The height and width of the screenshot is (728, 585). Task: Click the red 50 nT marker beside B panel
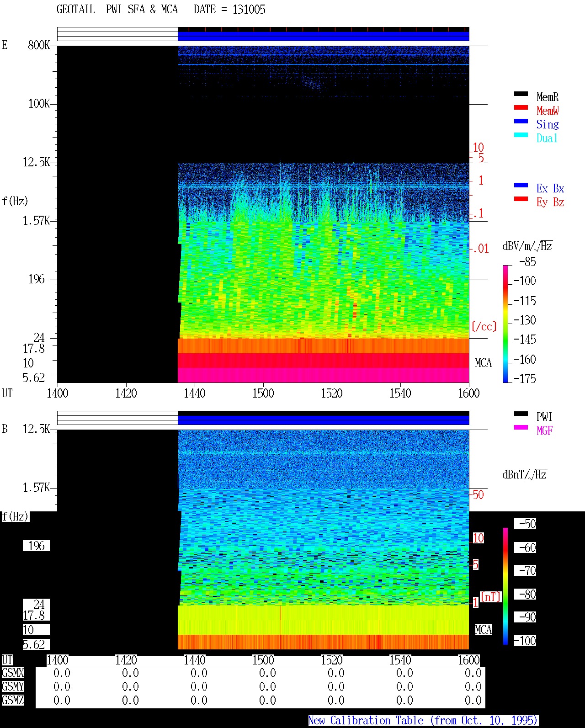pos(478,494)
